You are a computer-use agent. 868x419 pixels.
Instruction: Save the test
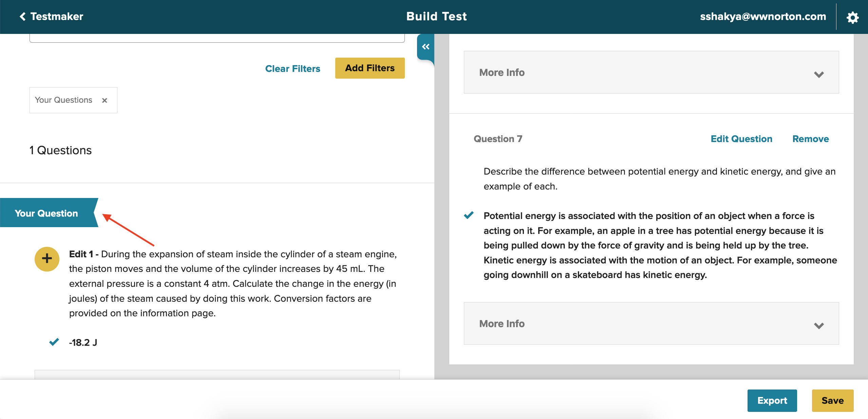(832, 400)
